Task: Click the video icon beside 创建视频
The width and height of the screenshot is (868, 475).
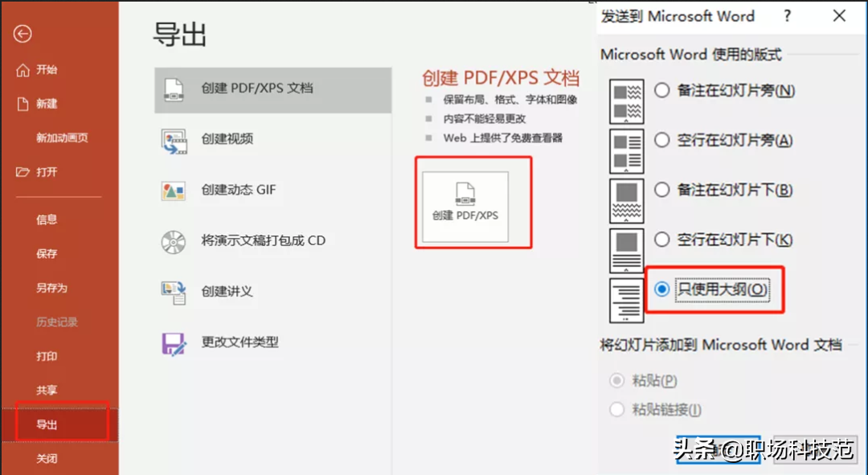Action: [174, 141]
